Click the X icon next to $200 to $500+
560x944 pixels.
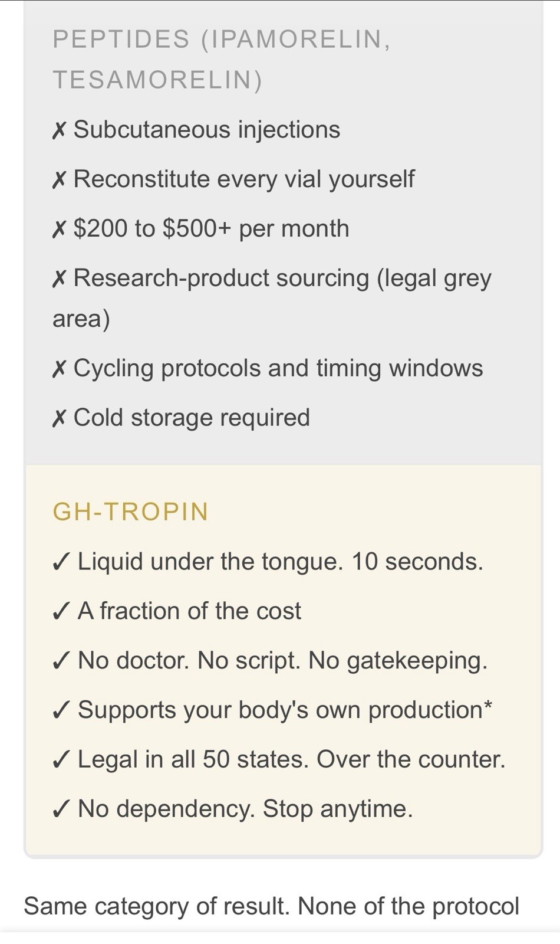point(59,230)
